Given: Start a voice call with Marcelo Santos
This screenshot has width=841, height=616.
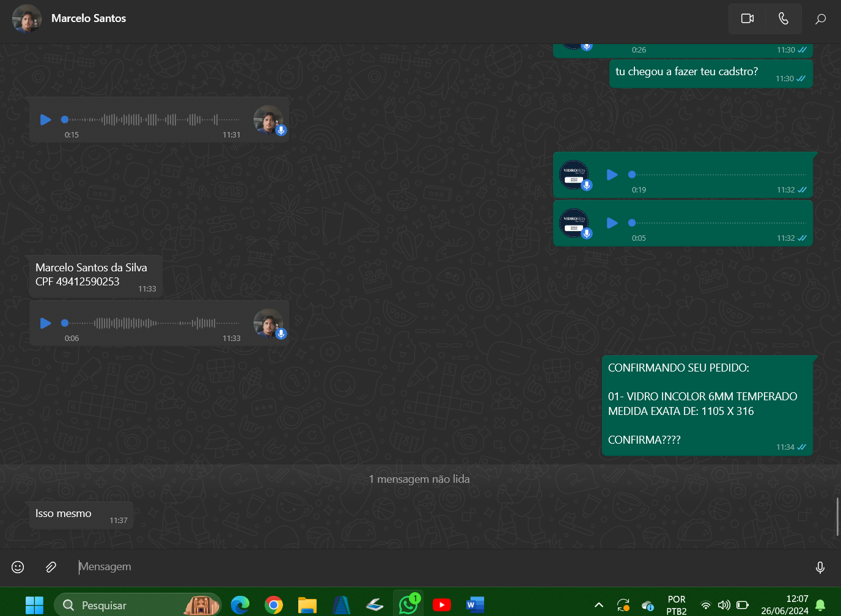Looking at the screenshot, I should coord(784,18).
